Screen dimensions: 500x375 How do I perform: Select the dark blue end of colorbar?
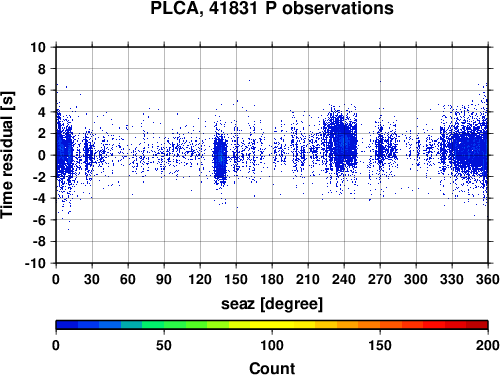(67, 325)
